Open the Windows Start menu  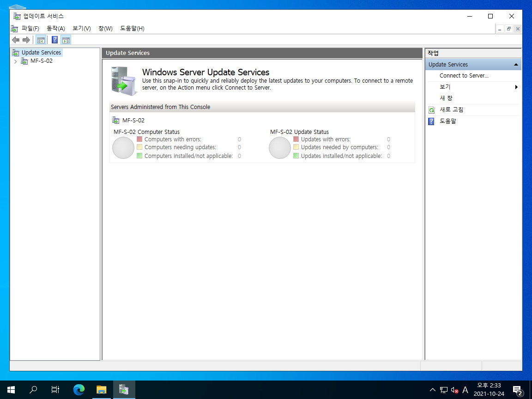[x=11, y=390]
